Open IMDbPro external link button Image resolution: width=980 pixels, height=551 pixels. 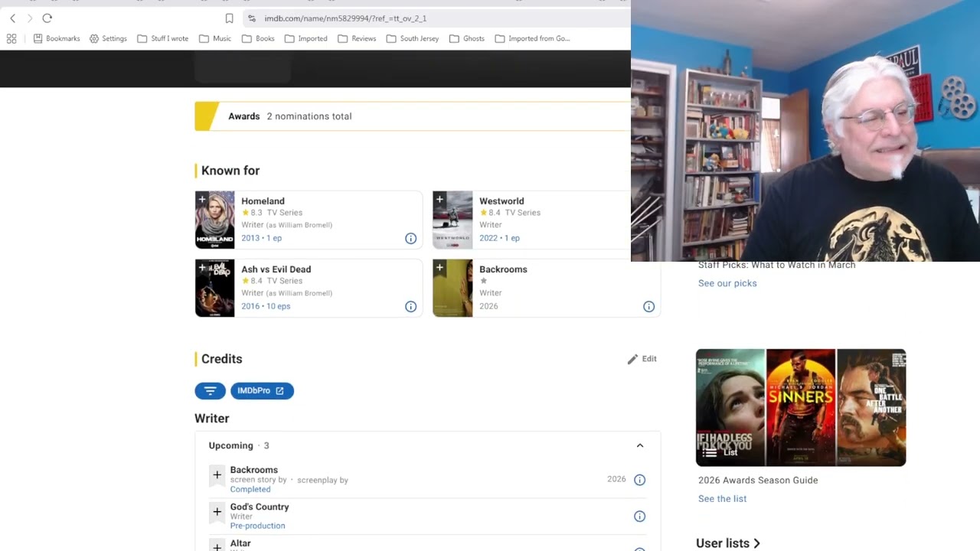(x=262, y=391)
